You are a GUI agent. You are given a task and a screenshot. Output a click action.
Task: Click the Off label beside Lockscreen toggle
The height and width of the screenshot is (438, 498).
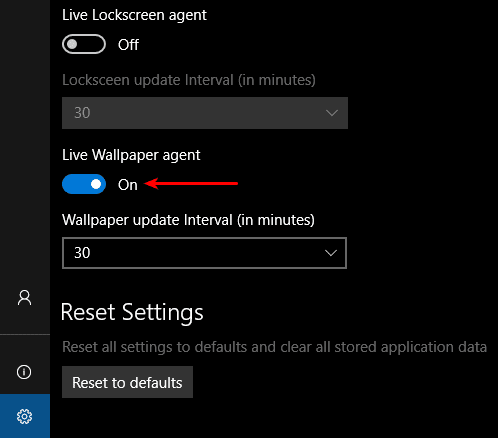pyautogui.click(x=128, y=45)
